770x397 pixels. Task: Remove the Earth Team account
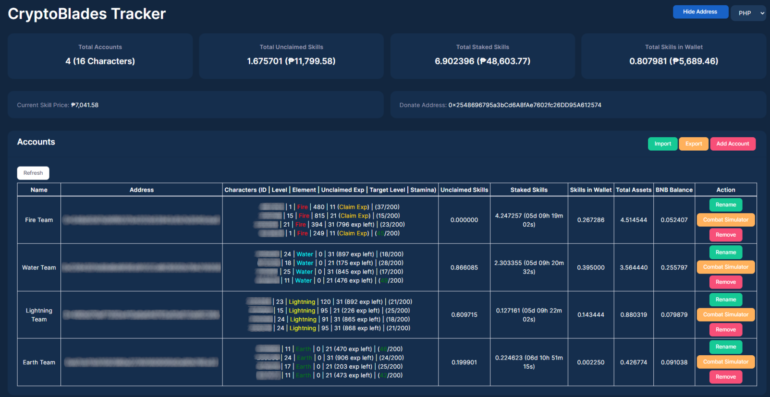pyautogui.click(x=725, y=377)
